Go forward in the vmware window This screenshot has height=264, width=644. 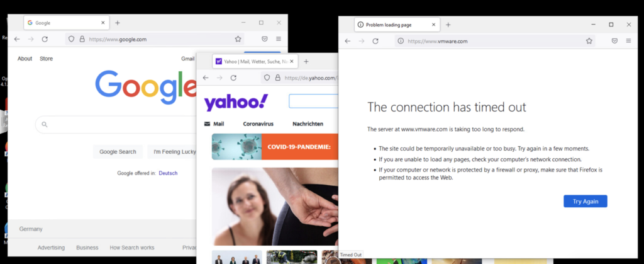pos(362,41)
